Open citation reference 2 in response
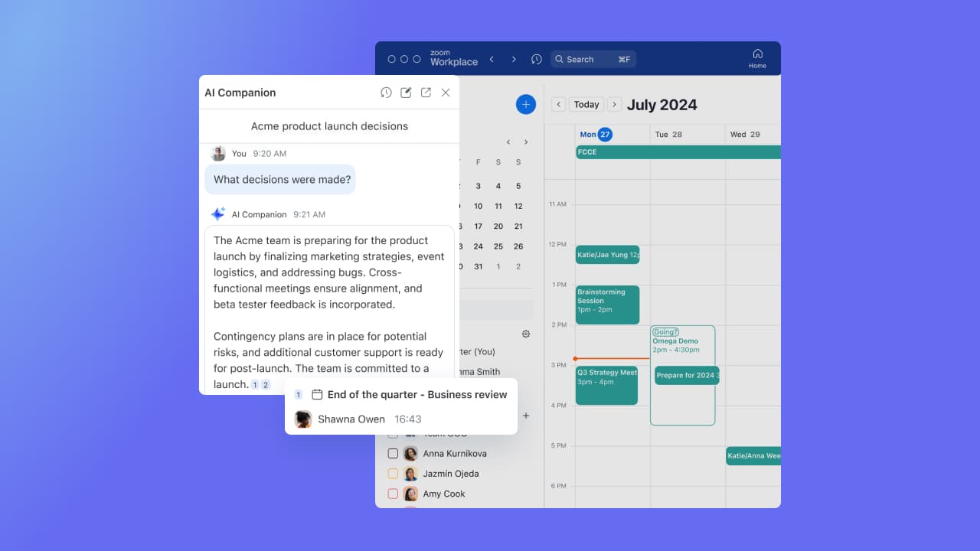 click(266, 385)
